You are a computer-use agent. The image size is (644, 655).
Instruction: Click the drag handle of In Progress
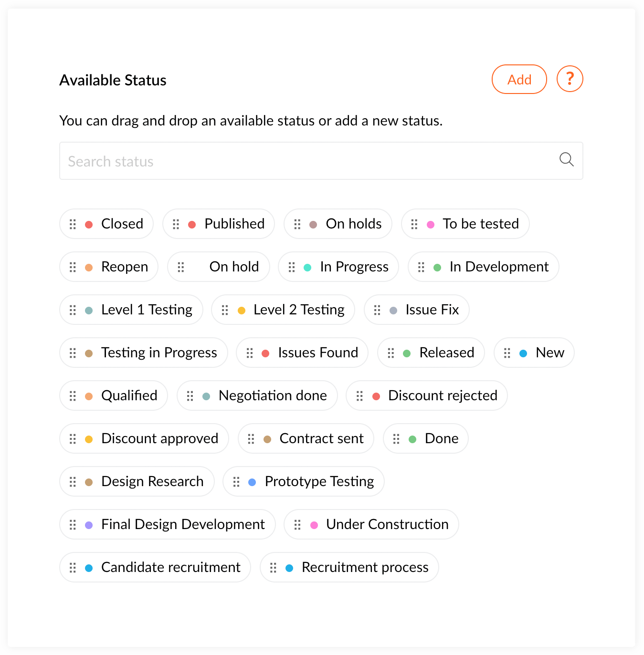pyautogui.click(x=292, y=267)
